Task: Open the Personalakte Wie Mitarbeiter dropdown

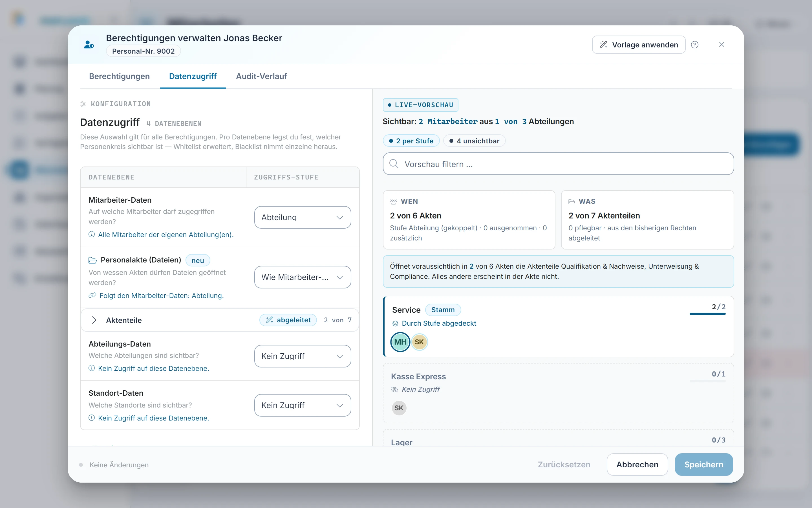Action: click(x=303, y=277)
